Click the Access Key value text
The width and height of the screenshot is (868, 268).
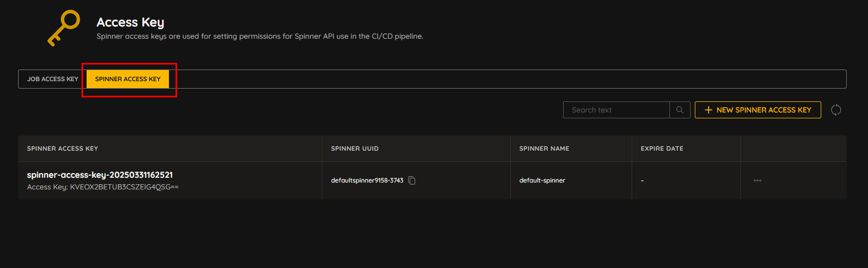124,187
